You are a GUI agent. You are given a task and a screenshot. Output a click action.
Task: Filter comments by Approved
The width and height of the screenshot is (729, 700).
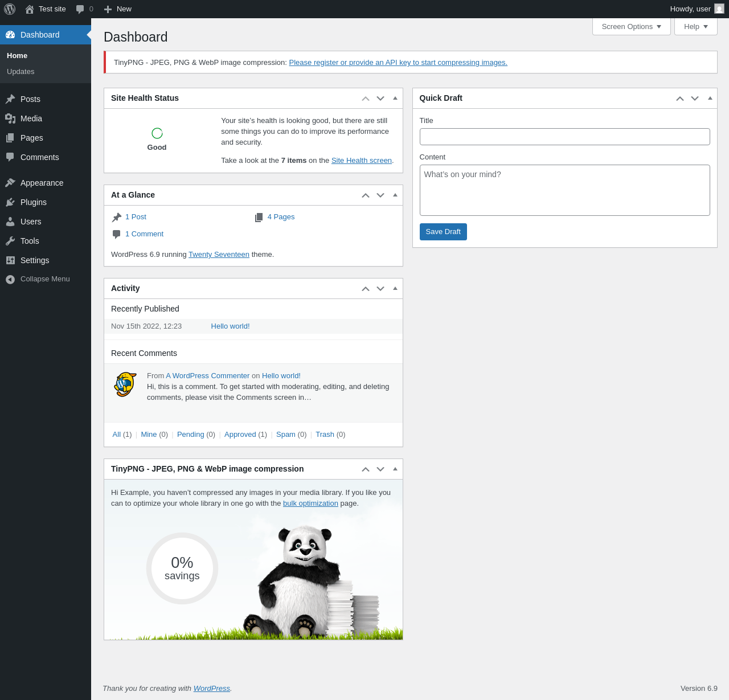click(x=240, y=435)
